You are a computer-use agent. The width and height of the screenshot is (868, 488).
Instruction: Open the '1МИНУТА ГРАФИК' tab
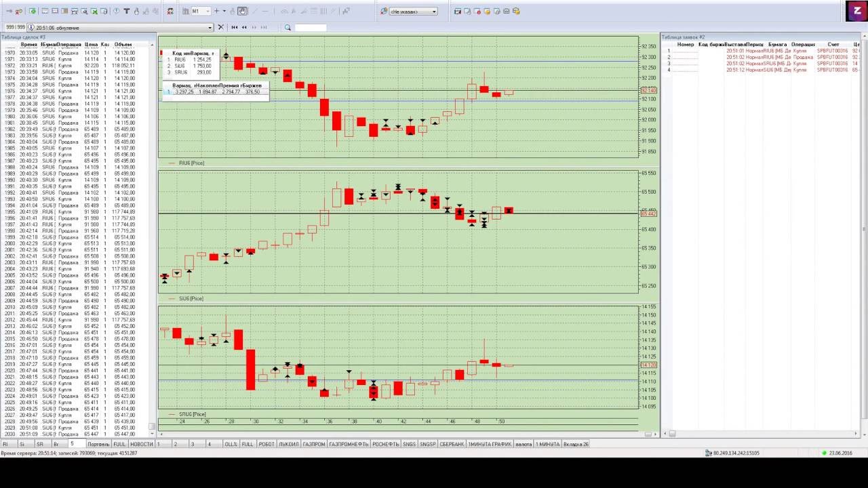click(x=490, y=444)
